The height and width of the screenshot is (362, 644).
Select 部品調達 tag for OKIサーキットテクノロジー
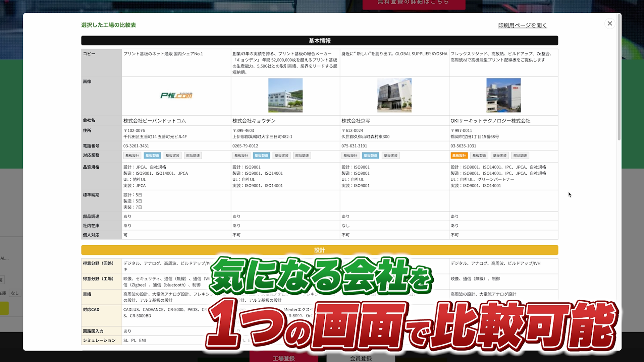click(x=520, y=156)
